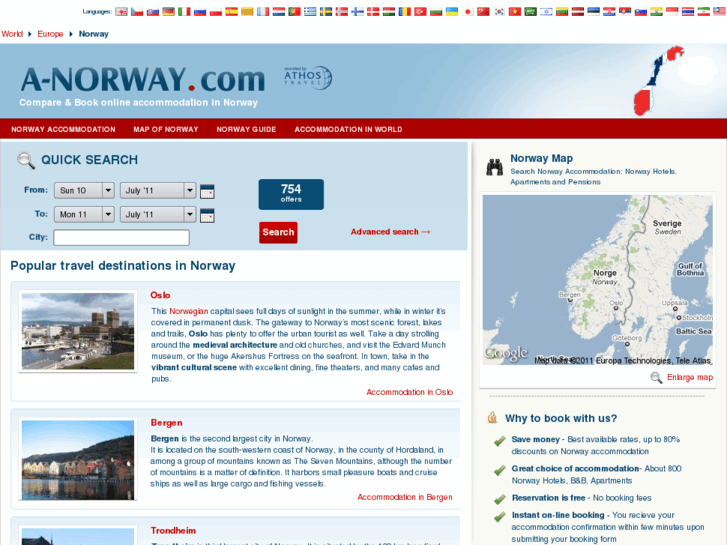This screenshot has height=545, width=727.
Task: Open the From day dropdown showing Sun 10
Action: click(x=84, y=191)
